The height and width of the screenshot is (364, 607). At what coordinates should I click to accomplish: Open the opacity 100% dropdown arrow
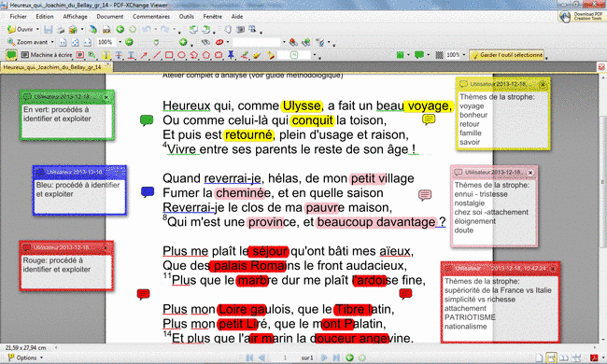[x=464, y=55]
